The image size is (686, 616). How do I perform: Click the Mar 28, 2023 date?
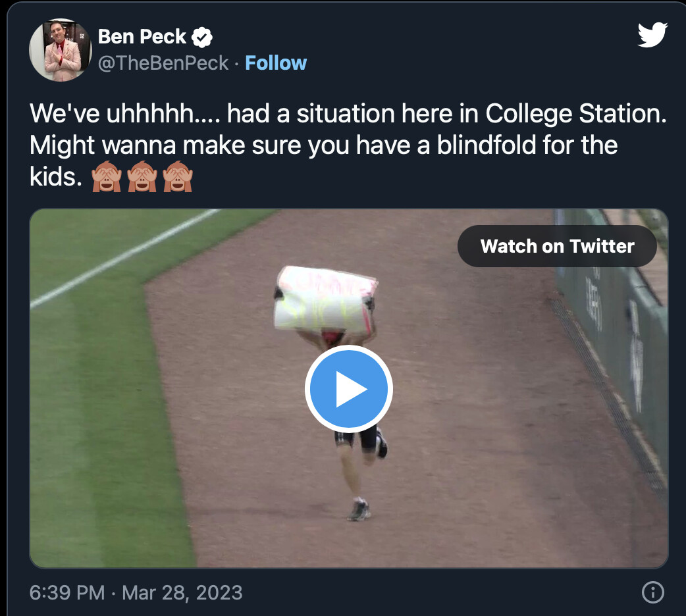coord(182,592)
